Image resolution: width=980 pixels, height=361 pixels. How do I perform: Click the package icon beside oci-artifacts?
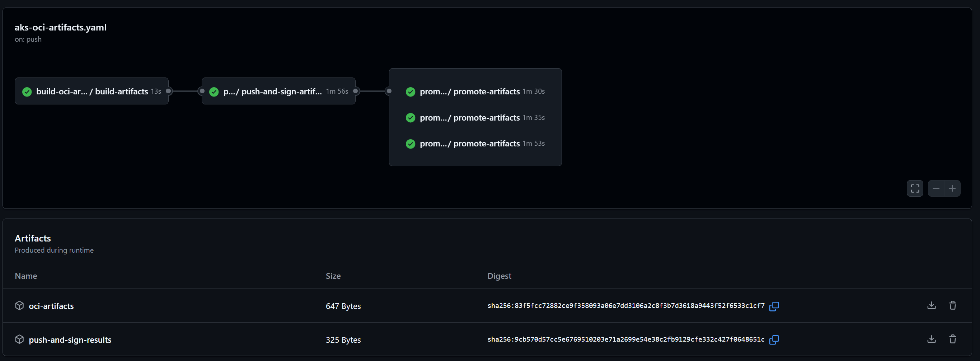(19, 305)
